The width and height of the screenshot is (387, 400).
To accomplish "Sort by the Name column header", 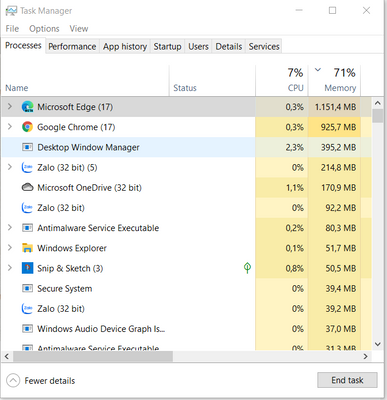I will 85,81.
